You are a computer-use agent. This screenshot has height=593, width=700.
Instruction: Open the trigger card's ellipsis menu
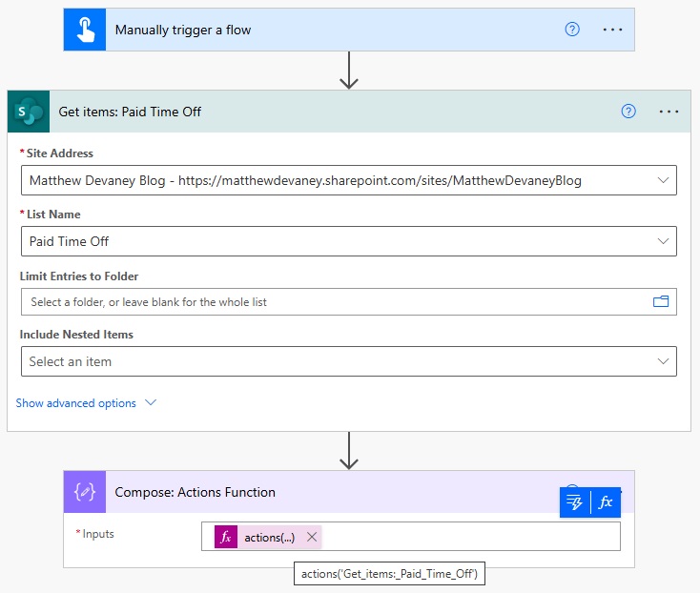(612, 30)
